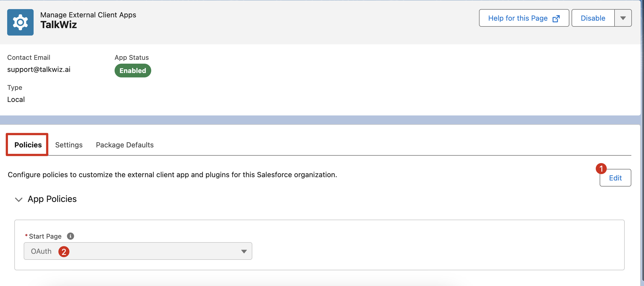Switch to the Policies tab

point(28,145)
